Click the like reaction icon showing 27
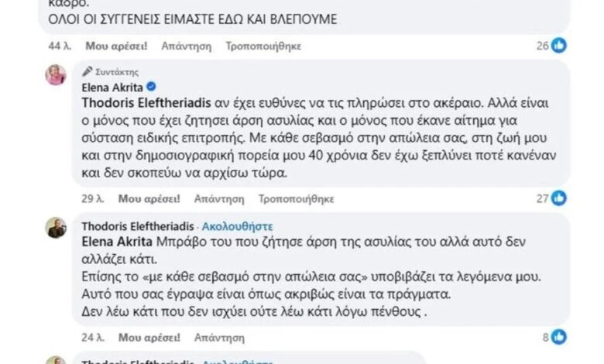 [x=559, y=199]
